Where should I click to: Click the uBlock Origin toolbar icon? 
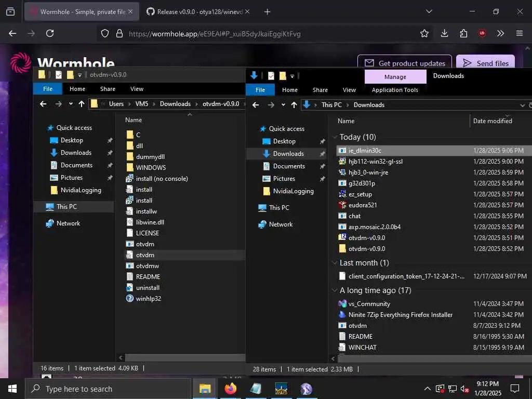[x=482, y=33]
